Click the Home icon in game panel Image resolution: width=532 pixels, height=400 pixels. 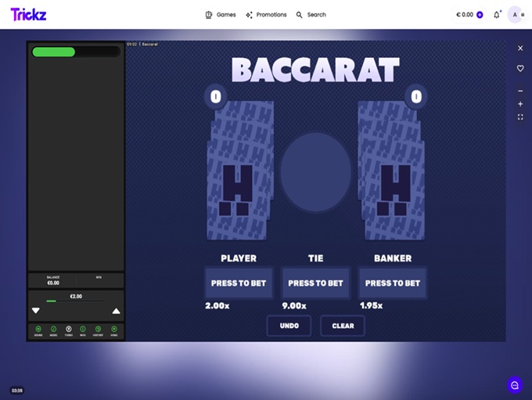(x=114, y=330)
